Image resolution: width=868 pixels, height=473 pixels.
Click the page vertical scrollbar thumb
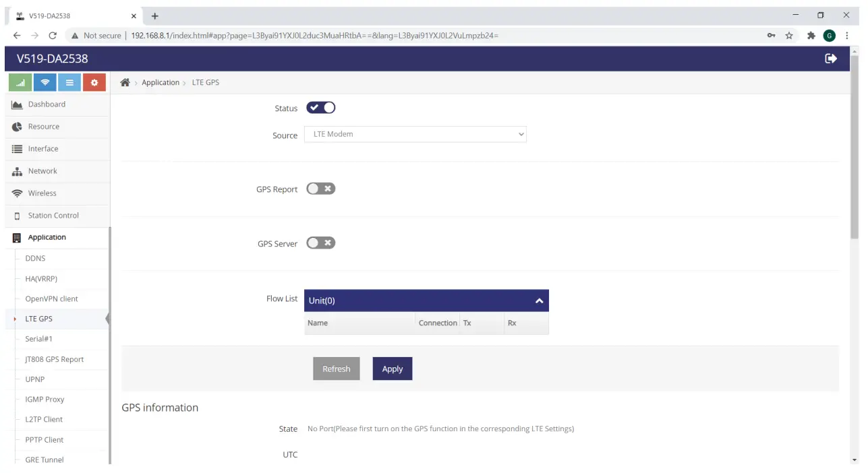click(855, 147)
